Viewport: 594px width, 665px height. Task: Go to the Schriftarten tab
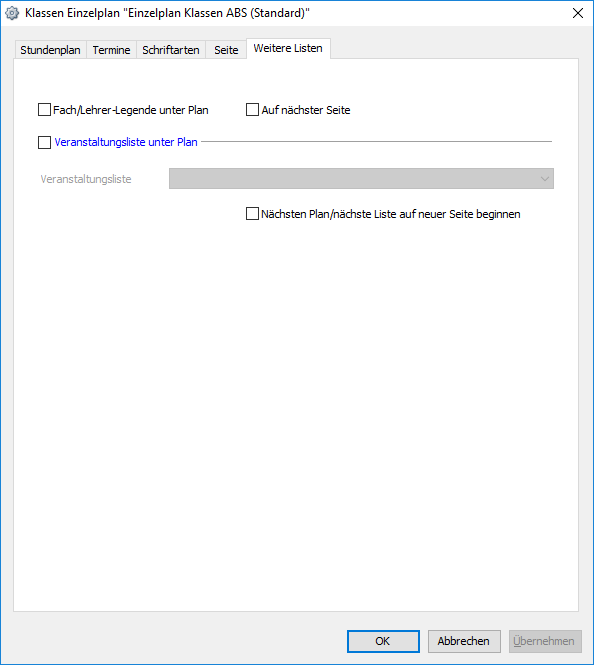[x=171, y=50]
